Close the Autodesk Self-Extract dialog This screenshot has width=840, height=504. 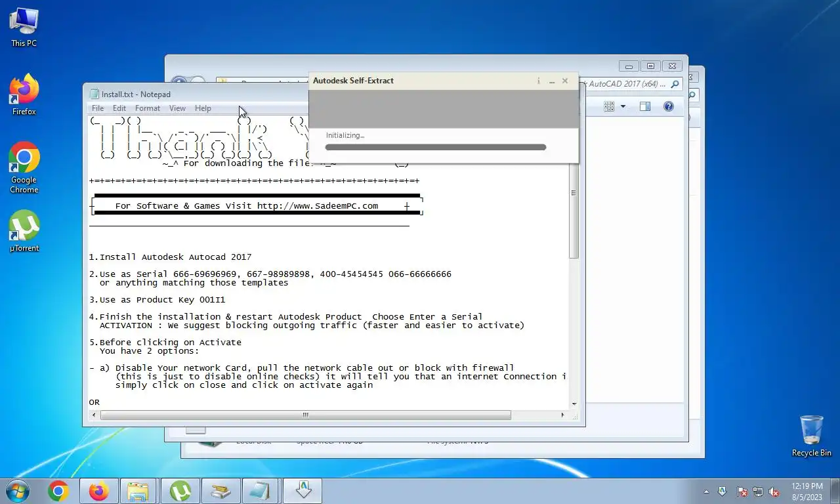coord(565,81)
